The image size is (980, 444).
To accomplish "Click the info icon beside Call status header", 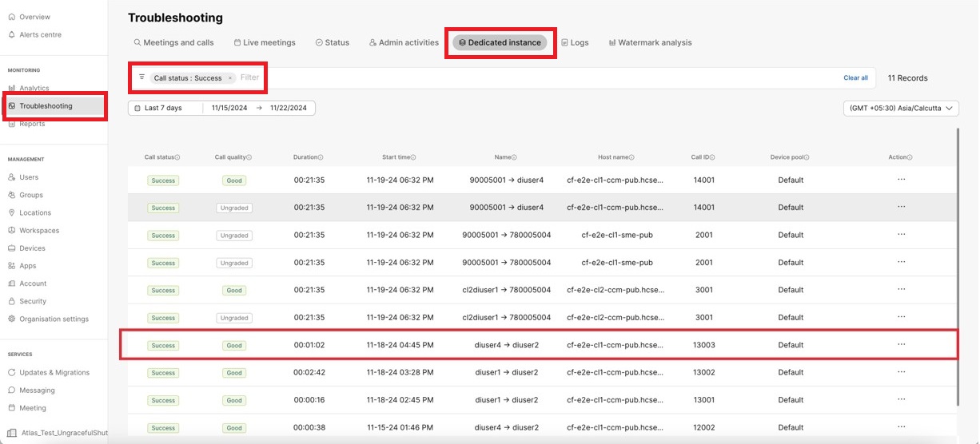I will click(177, 157).
